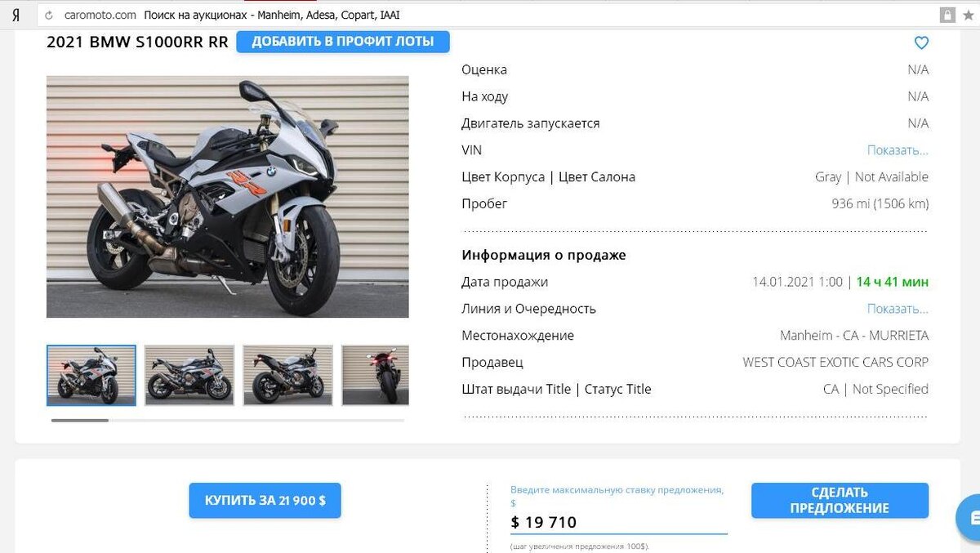Image resolution: width=980 pixels, height=553 pixels.
Task: Select the rear-view red thumbnail
Action: 376,375
